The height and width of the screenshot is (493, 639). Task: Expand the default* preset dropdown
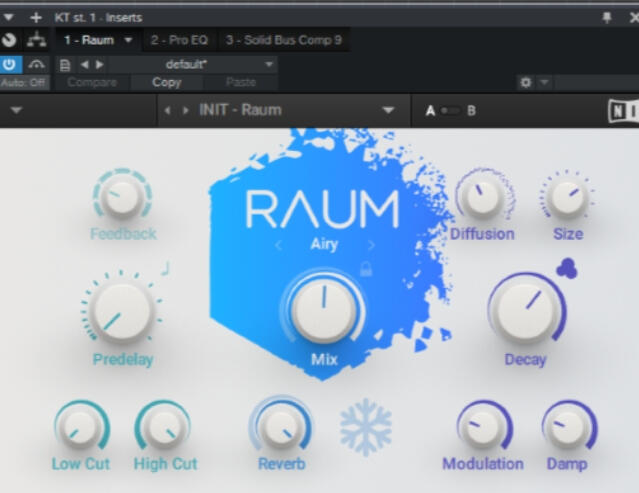pos(268,64)
